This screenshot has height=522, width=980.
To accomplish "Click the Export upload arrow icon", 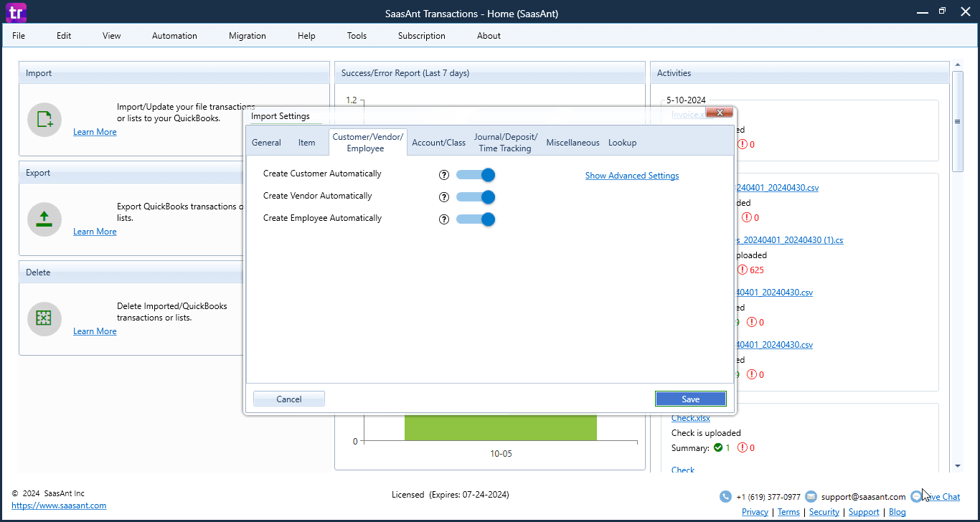I will [x=44, y=219].
